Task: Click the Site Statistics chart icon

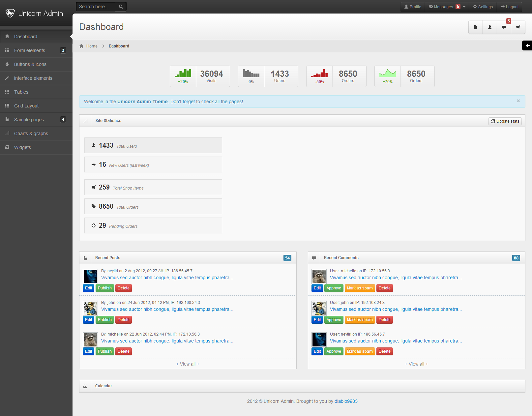Action: pyautogui.click(x=85, y=121)
